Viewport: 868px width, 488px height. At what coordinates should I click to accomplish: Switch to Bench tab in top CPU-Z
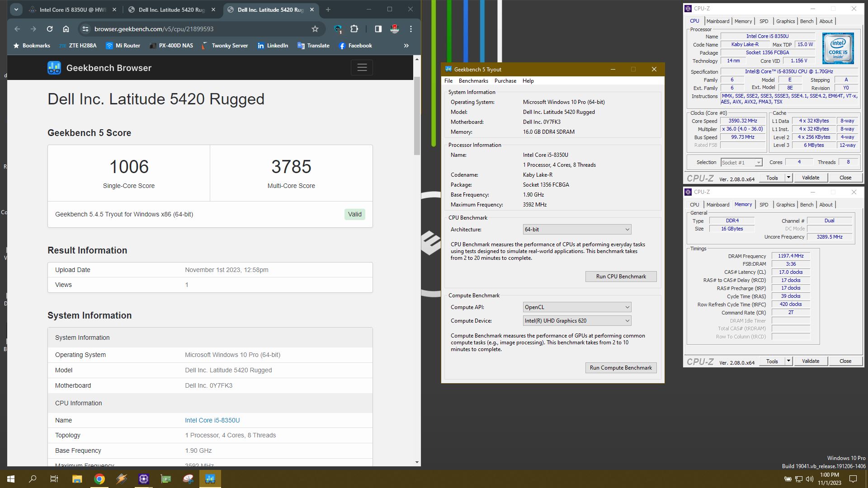click(807, 21)
